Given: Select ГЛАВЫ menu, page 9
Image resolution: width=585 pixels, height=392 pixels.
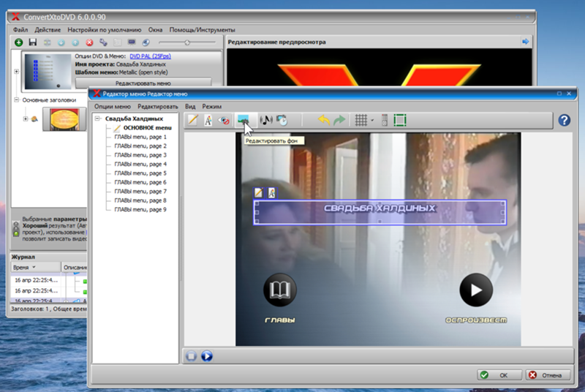Looking at the screenshot, I should pos(140,210).
